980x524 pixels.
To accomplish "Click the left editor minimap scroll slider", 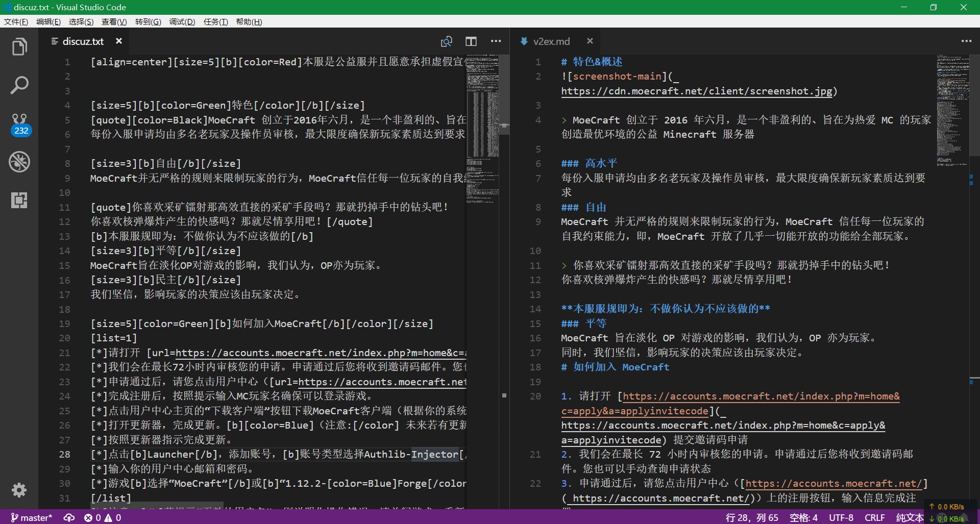I will (504, 94).
